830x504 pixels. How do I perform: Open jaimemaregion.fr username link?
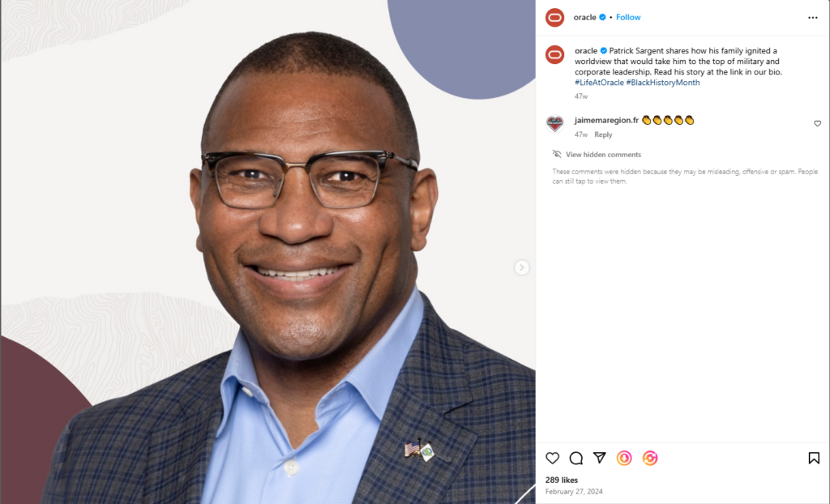point(606,120)
